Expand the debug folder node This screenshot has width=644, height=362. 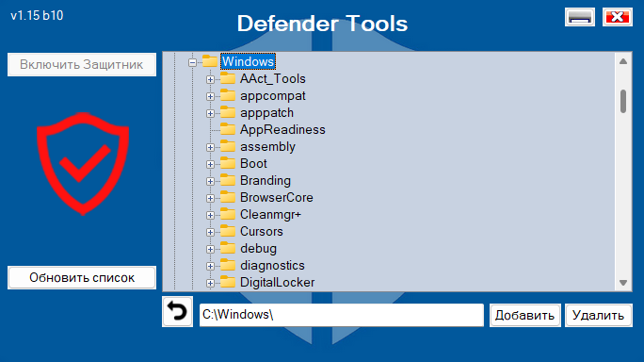point(210,249)
